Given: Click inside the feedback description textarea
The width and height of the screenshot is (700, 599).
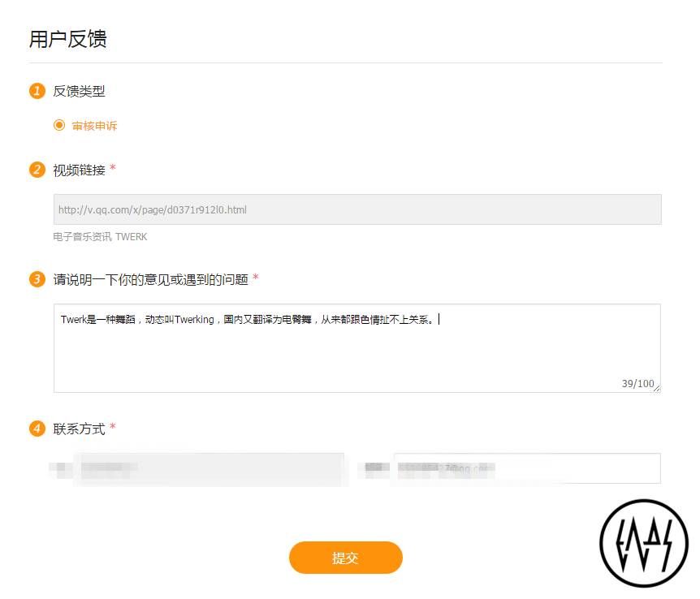Looking at the screenshot, I should pos(357,348).
